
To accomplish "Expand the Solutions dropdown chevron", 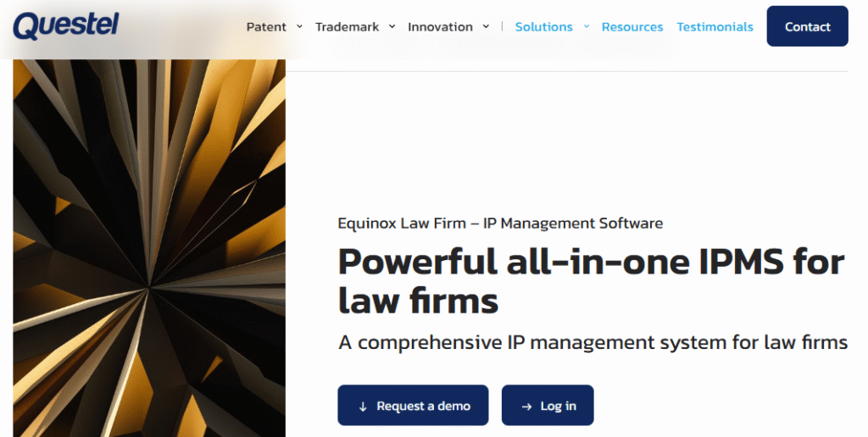I will coord(587,26).
